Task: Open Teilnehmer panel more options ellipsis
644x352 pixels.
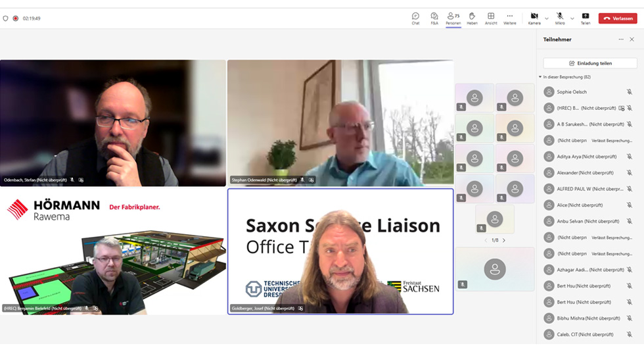Action: point(621,39)
